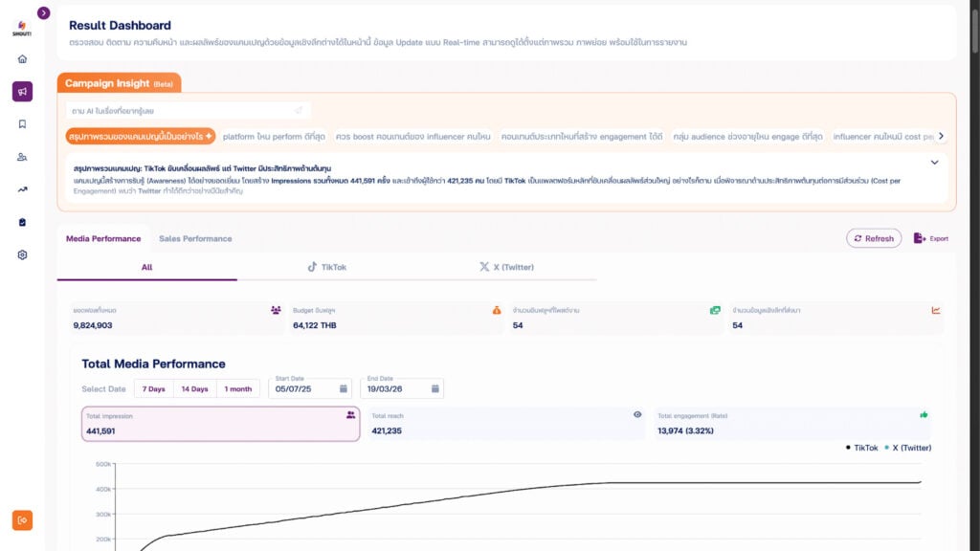Collapse the campaign summary with the chevron
This screenshot has height=551, width=980.
(934, 163)
